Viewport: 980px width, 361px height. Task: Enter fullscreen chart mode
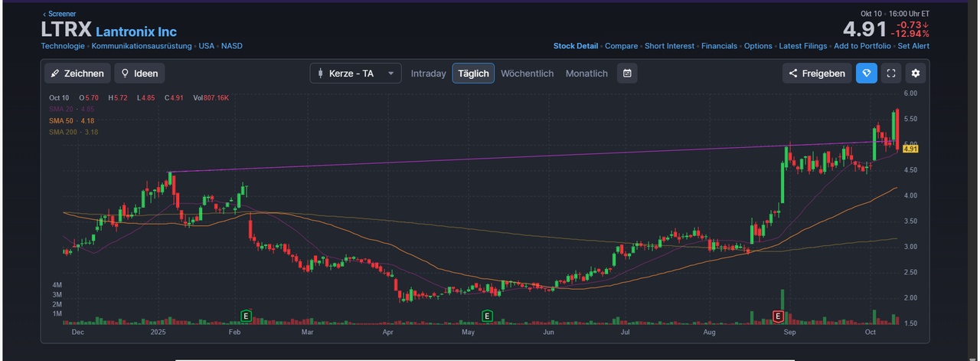pyautogui.click(x=890, y=74)
